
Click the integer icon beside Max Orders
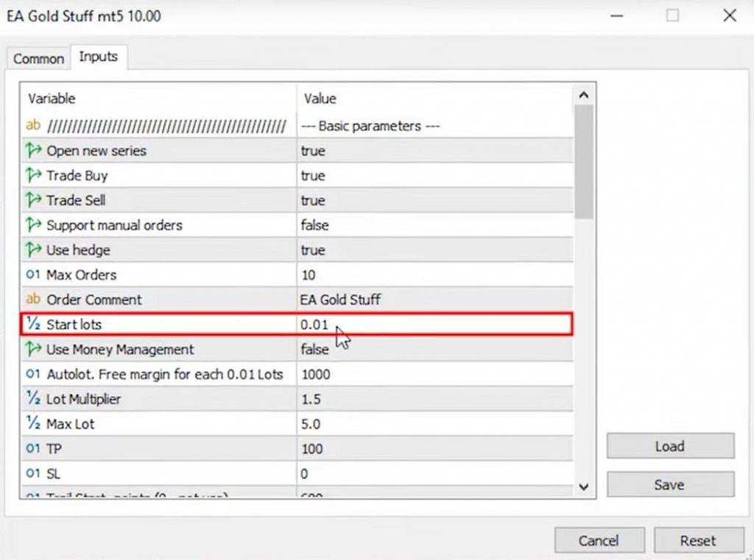click(x=33, y=275)
